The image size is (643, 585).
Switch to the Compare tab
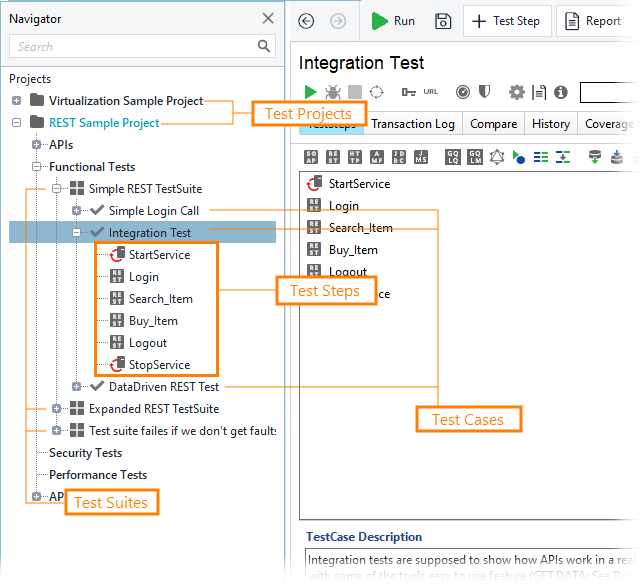(493, 124)
